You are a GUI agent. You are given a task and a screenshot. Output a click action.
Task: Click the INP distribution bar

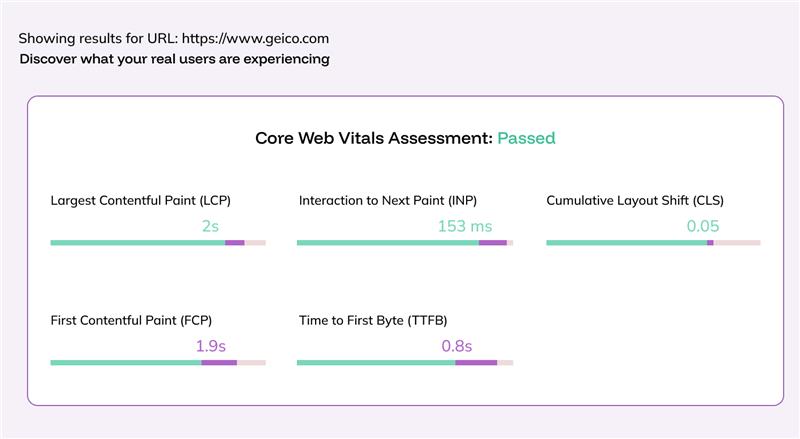(x=404, y=242)
